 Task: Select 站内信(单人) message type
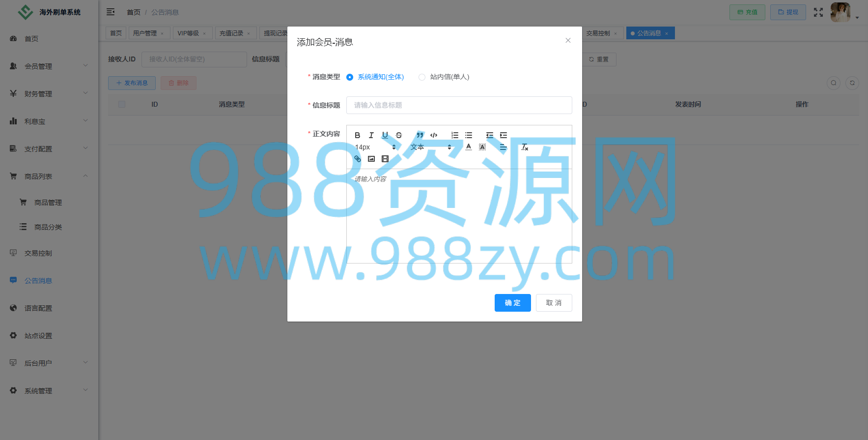coord(444,77)
